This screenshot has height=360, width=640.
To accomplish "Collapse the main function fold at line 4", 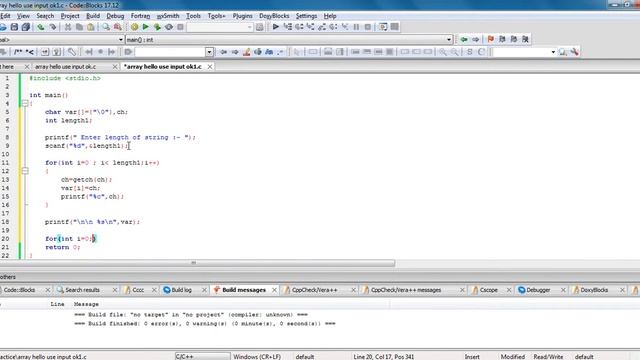I will click(25, 103).
